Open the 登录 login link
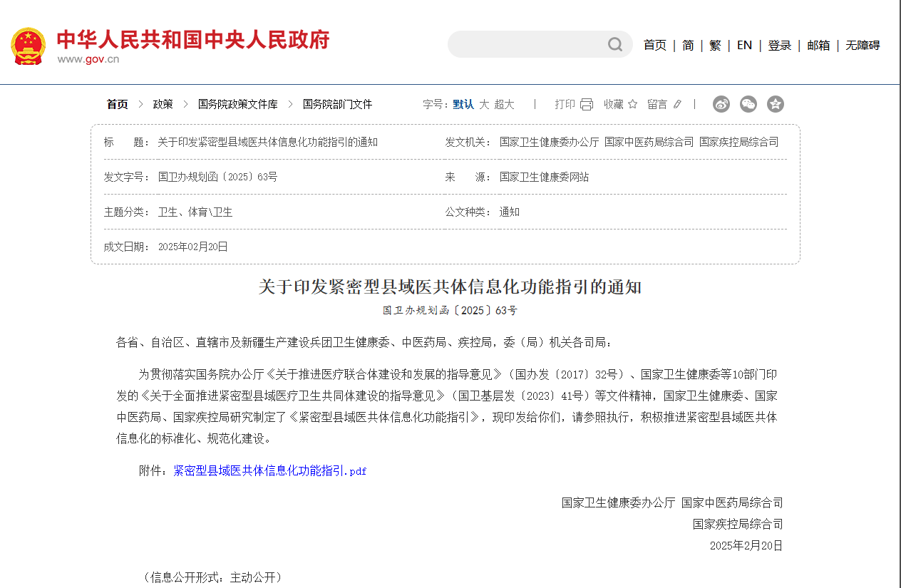The image size is (901, 588). point(779,46)
